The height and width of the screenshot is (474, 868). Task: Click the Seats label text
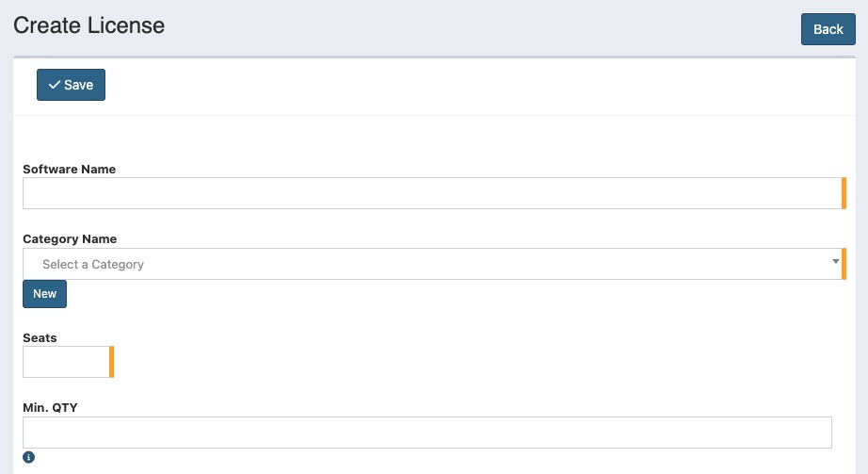click(40, 338)
